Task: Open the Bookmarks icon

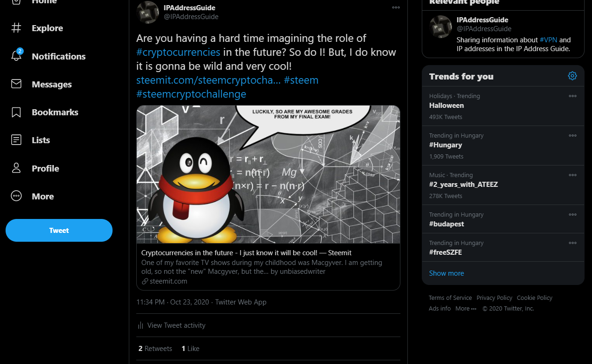Action: click(x=16, y=112)
